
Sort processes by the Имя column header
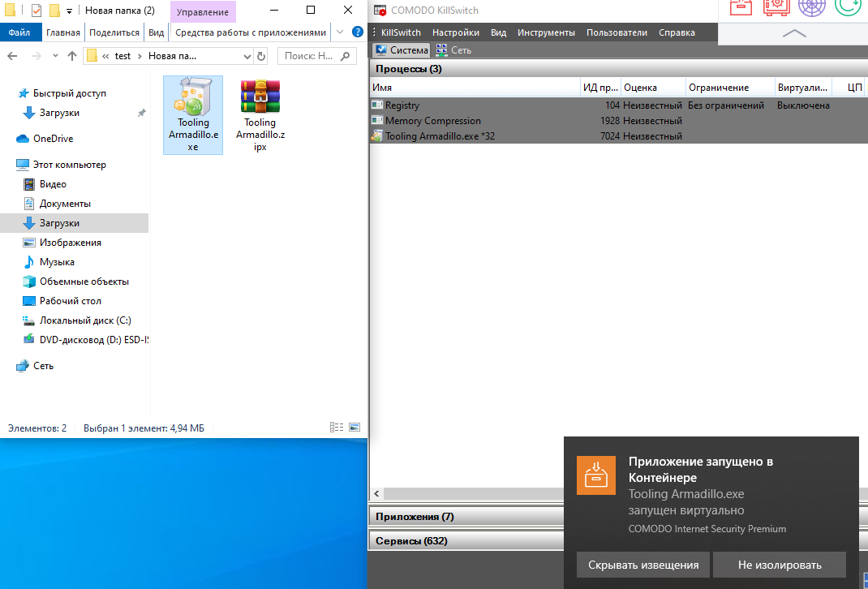click(475, 88)
